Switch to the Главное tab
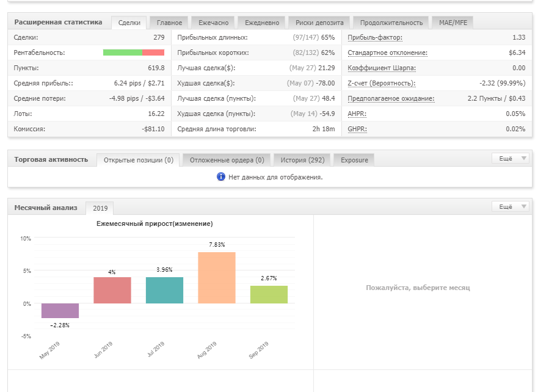This screenshot has height=392, width=538. [x=169, y=23]
